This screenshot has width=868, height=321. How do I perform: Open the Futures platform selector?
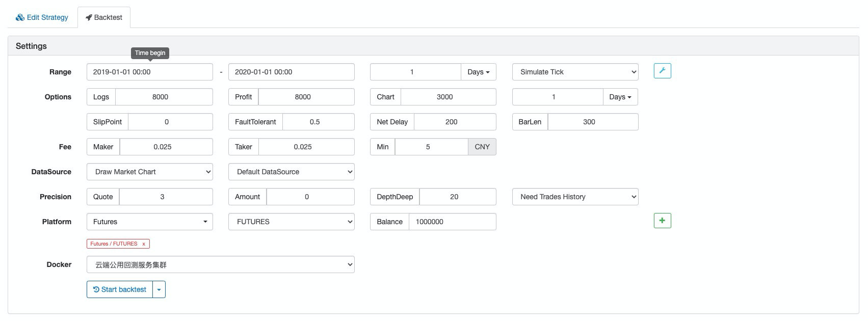coord(150,222)
